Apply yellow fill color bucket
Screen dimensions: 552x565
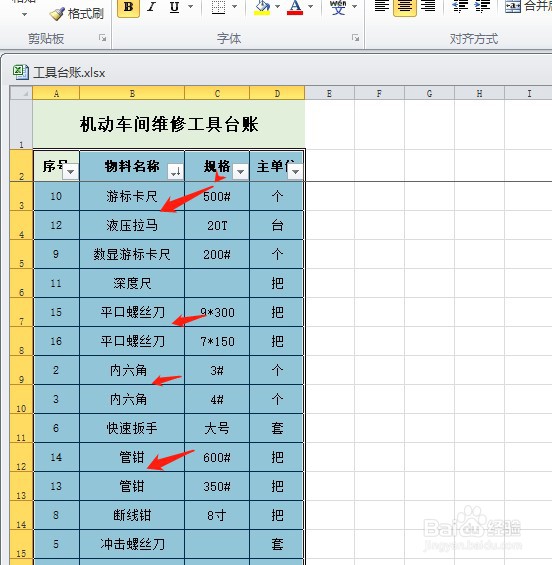click(x=262, y=7)
